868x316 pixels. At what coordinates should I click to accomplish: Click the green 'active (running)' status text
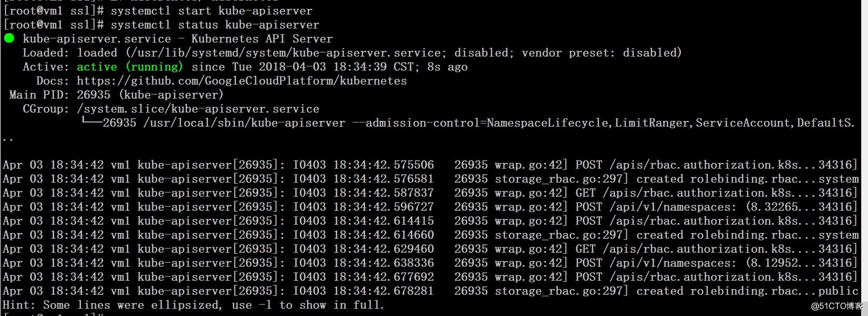[130, 67]
